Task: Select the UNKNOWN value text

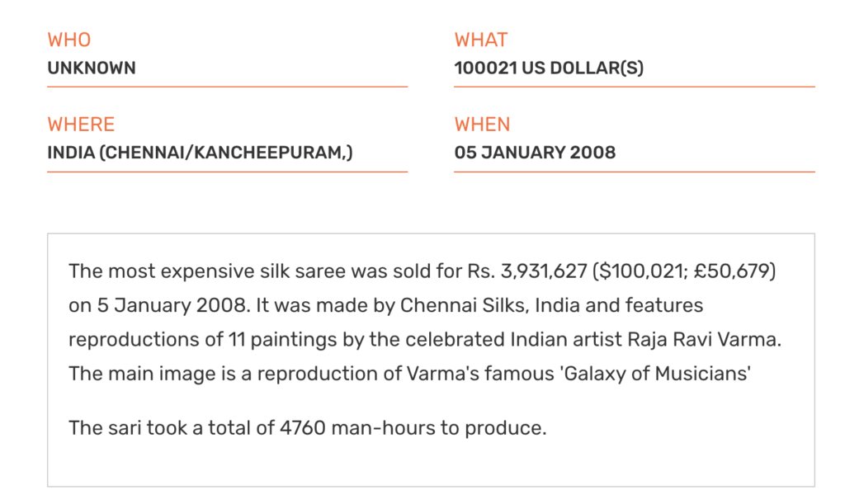Action: point(92,68)
